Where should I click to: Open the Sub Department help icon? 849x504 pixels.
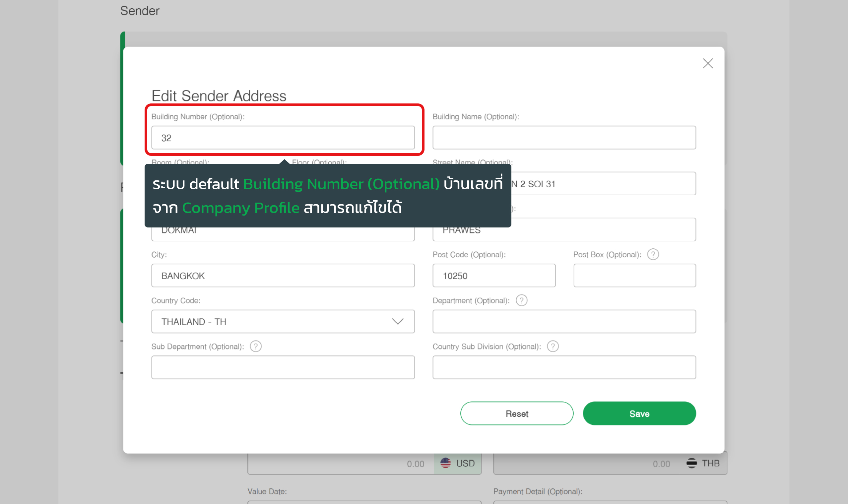256,346
